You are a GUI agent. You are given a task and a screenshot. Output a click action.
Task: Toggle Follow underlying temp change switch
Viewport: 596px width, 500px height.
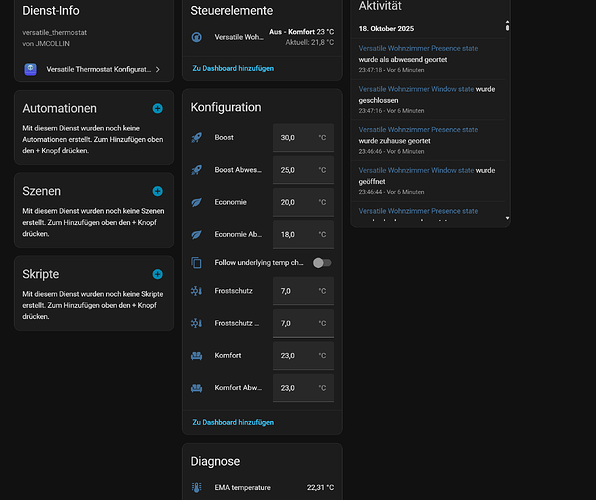(x=322, y=263)
